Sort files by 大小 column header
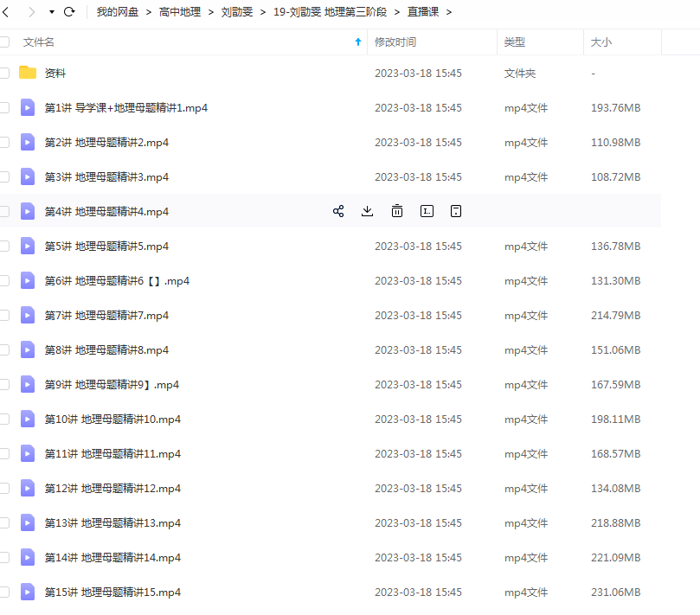Viewport: 700px width, 615px height. tap(600, 42)
